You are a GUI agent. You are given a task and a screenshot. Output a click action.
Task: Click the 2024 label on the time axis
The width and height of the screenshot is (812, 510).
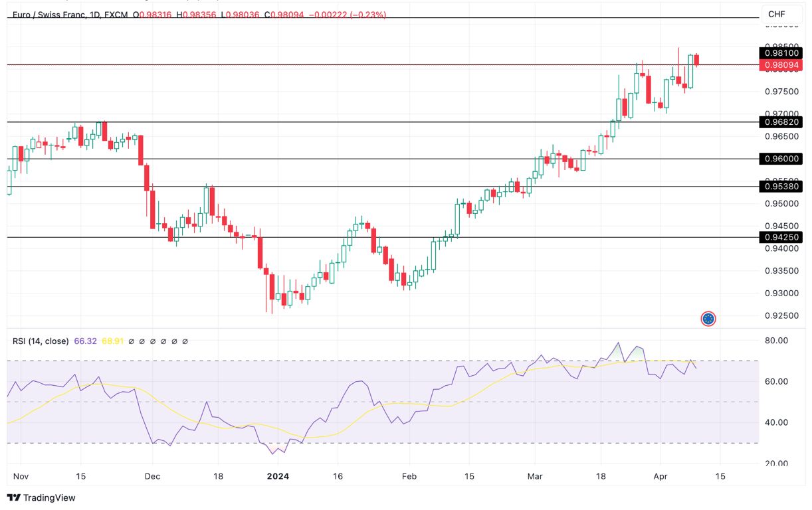click(278, 476)
